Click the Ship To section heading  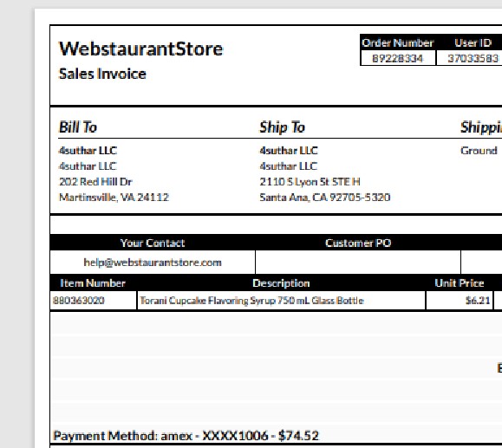(x=282, y=127)
